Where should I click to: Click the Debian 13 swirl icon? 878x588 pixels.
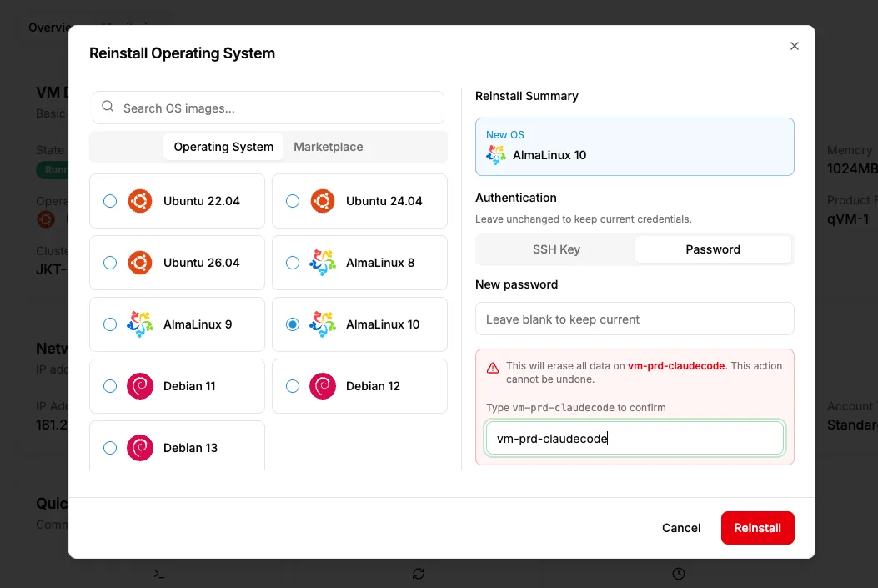(x=140, y=448)
